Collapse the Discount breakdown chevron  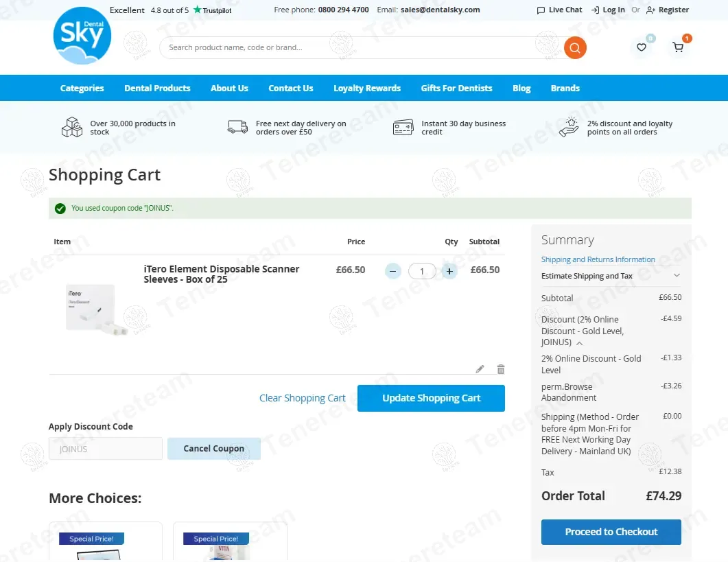579,343
